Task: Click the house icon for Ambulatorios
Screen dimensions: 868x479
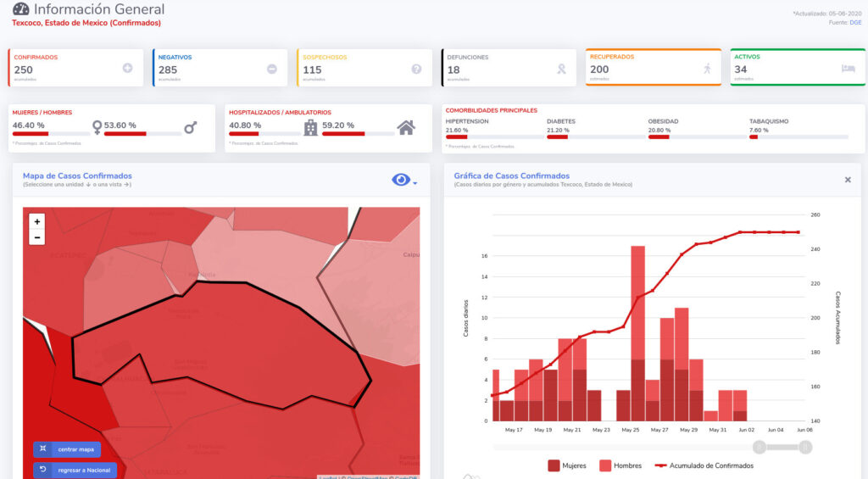Action: pyautogui.click(x=406, y=127)
